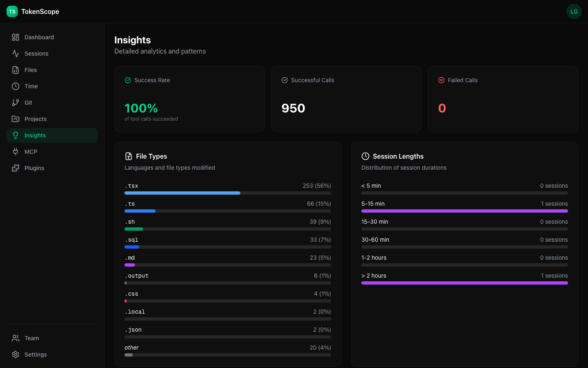Open the Time clock icon

16,86
